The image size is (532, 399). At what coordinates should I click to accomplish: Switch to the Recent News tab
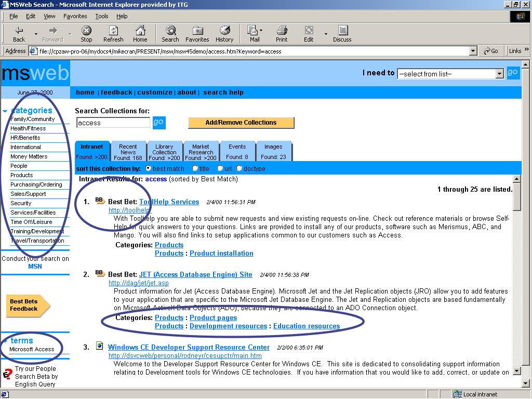128,152
